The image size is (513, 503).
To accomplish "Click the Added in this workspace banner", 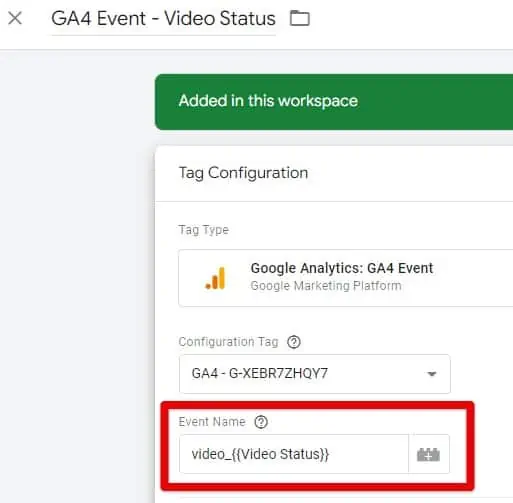I will point(334,102).
